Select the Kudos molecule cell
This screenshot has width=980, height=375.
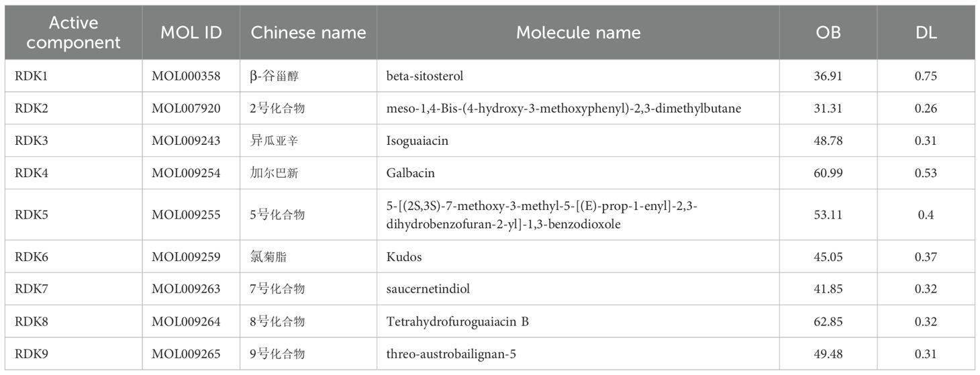pos(404,257)
